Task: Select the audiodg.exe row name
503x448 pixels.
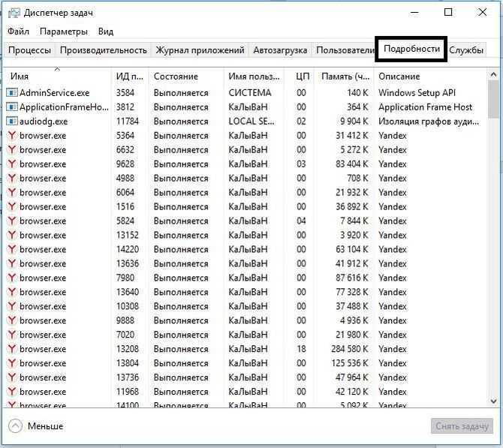Action: pyautogui.click(x=44, y=122)
